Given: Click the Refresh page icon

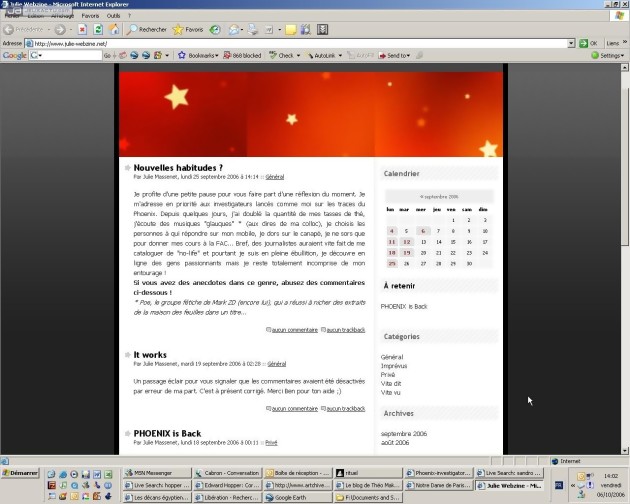Looking at the screenshot, I should tap(99, 30).
